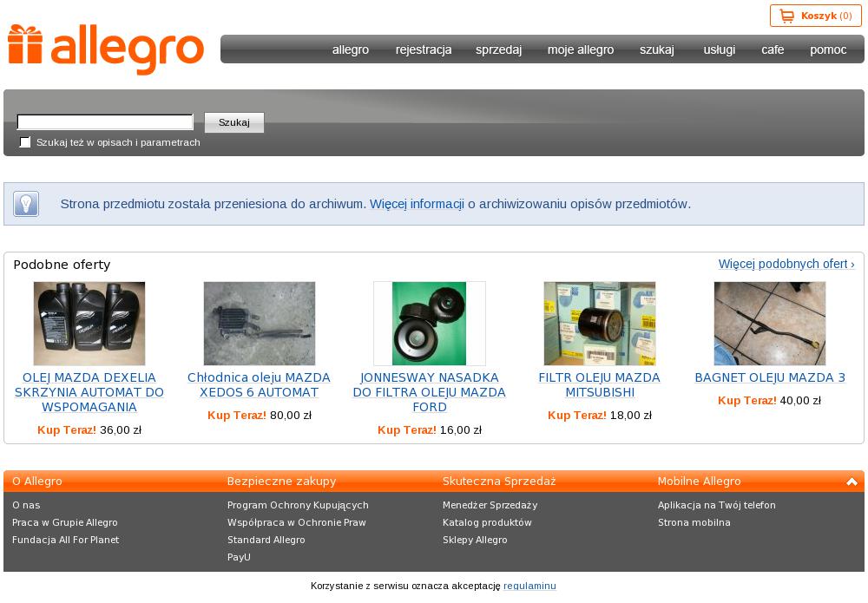Viewport: 868px width, 603px height.
Task: Click the lightbulb info icon
Action: click(26, 204)
